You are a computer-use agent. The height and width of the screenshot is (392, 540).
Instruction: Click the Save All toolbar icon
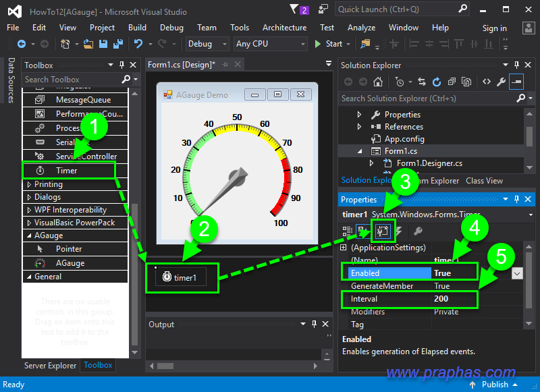(118, 44)
